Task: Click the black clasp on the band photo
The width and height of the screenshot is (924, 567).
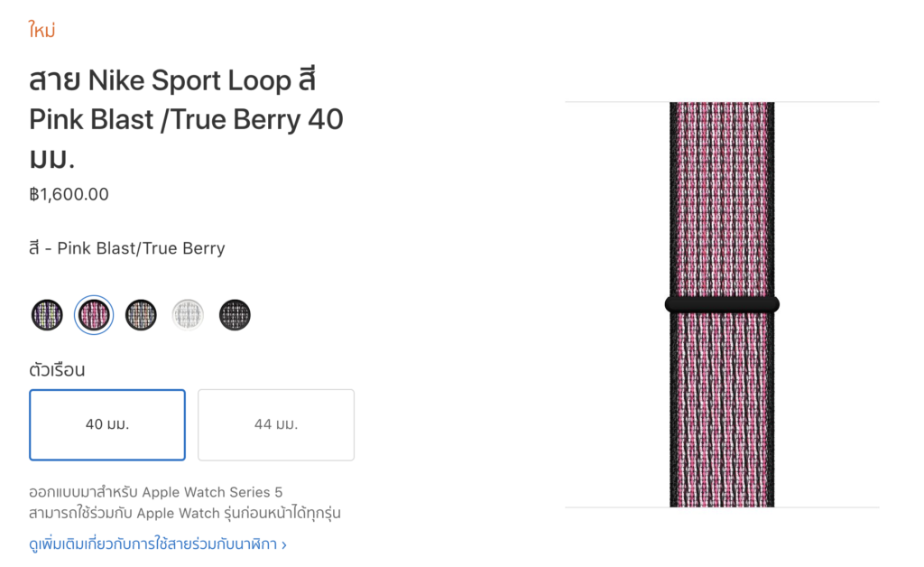Action: click(722, 304)
